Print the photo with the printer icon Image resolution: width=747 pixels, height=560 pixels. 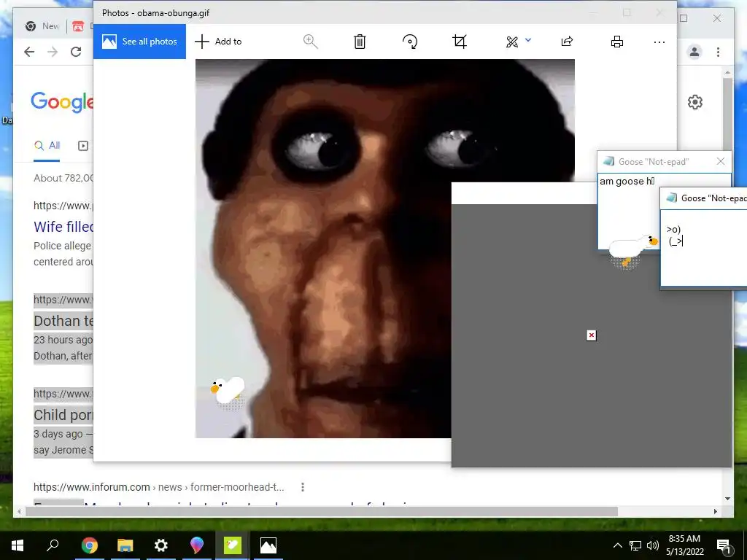point(617,42)
